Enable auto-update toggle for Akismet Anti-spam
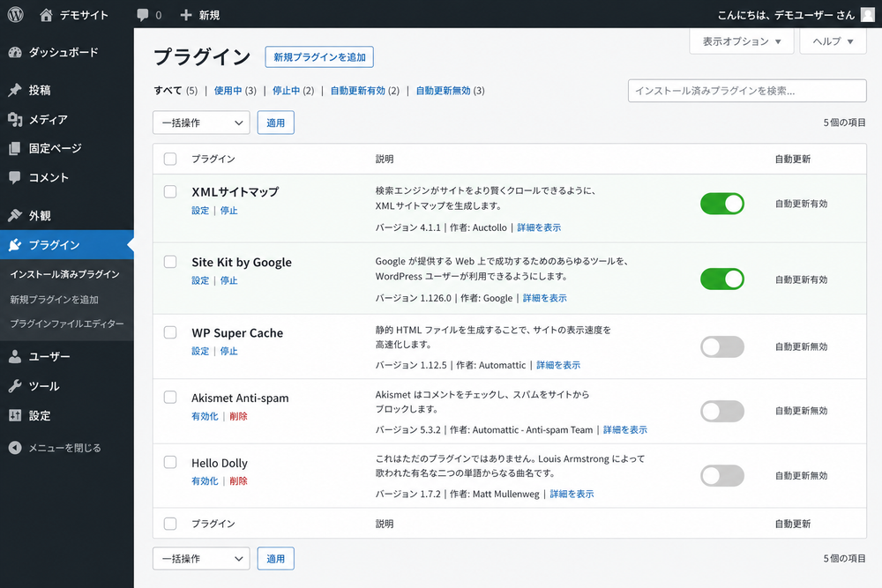This screenshot has height=588, width=882. [x=722, y=411]
